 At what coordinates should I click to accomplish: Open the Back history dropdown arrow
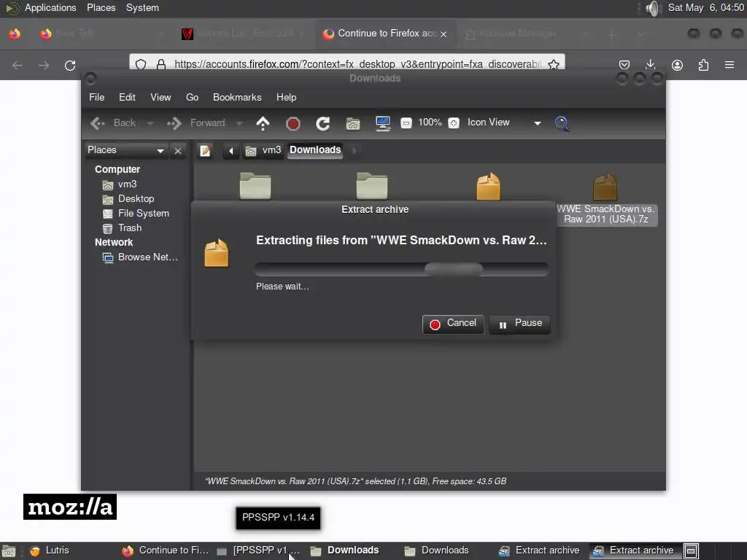coord(150,123)
